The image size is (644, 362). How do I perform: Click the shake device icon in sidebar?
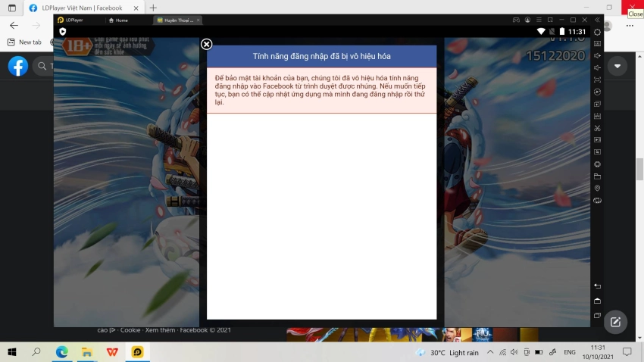point(597,164)
